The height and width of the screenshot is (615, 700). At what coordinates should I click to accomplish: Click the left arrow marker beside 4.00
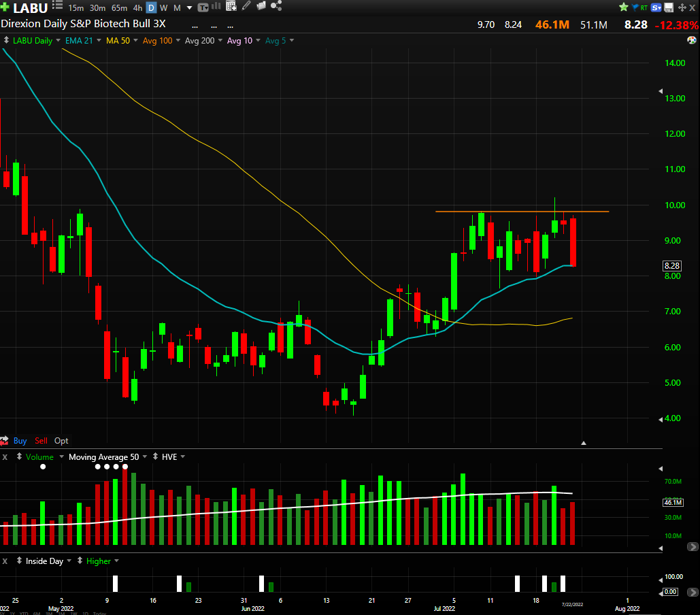[x=661, y=419]
